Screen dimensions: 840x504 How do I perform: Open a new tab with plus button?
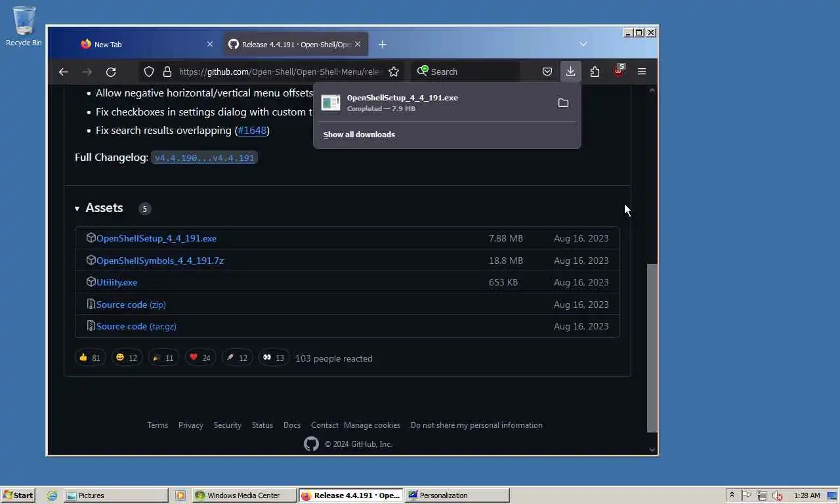pos(382,44)
